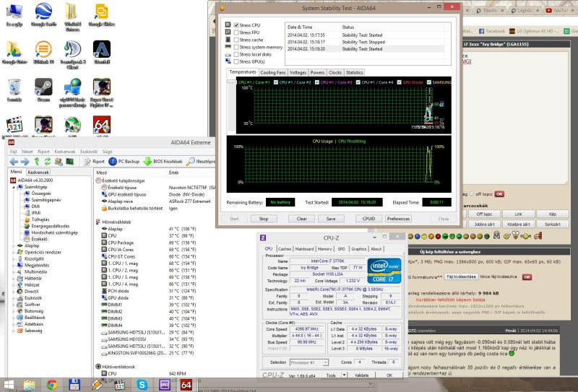The width and height of the screenshot is (578, 392).
Task: Expand the Alaplap tree node
Action: (14, 245)
